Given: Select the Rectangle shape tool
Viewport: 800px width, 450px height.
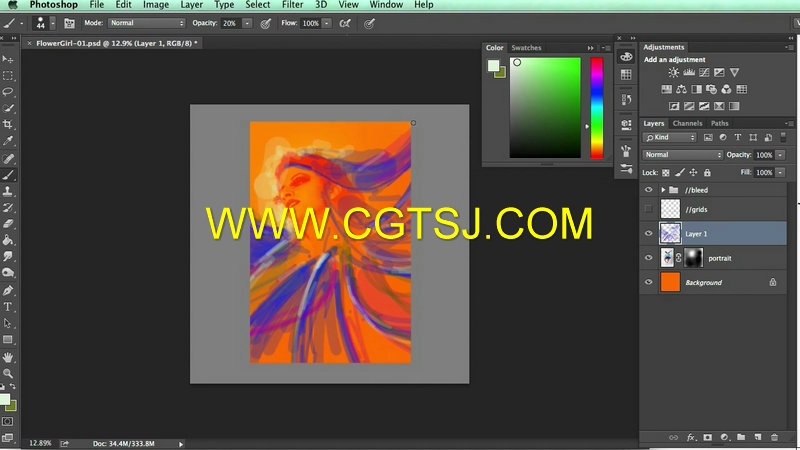Looking at the screenshot, I should click(x=8, y=339).
